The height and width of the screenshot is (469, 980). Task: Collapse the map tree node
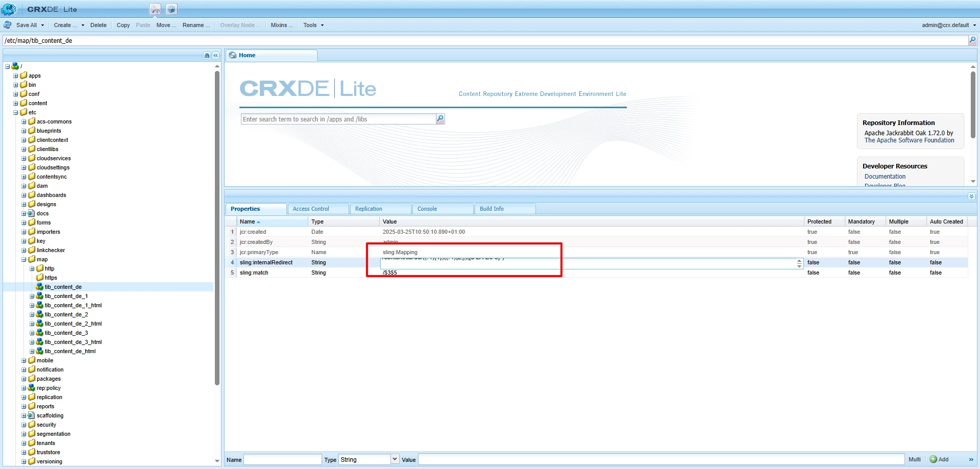(24, 259)
